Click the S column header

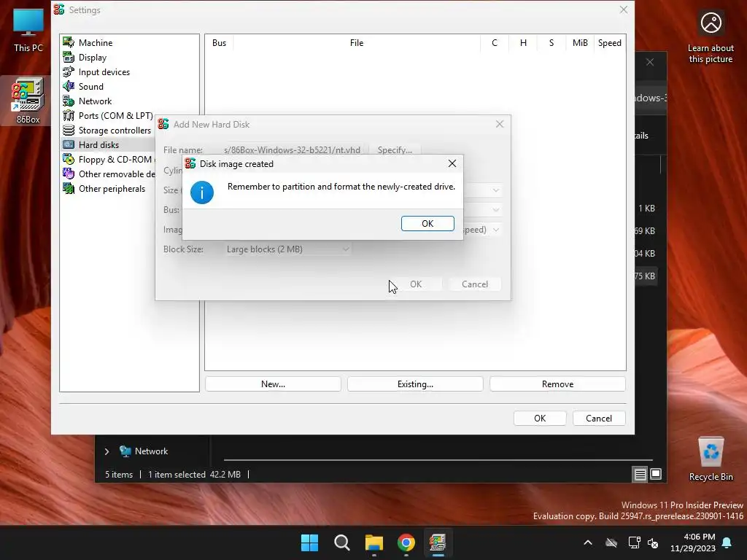coord(551,43)
